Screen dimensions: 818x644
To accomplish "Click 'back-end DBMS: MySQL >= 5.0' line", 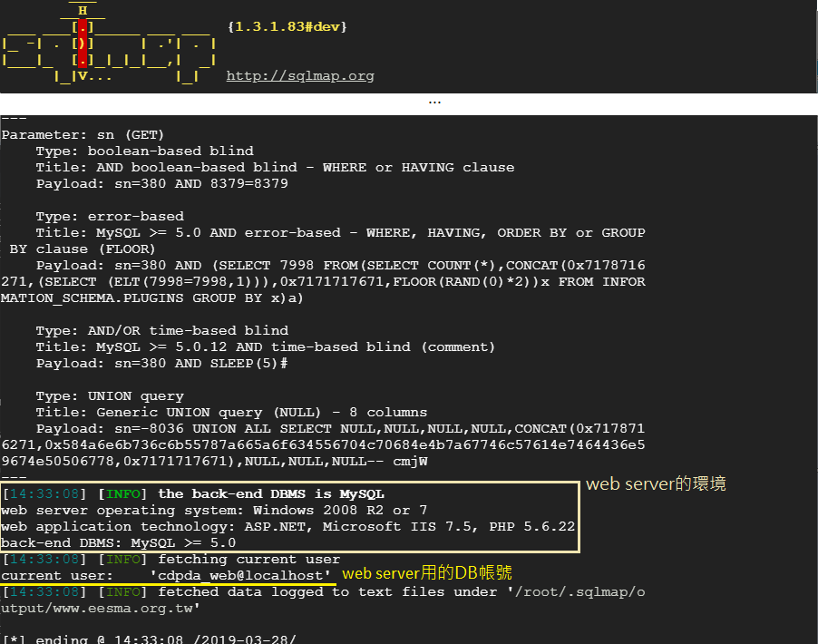I will point(119,542).
